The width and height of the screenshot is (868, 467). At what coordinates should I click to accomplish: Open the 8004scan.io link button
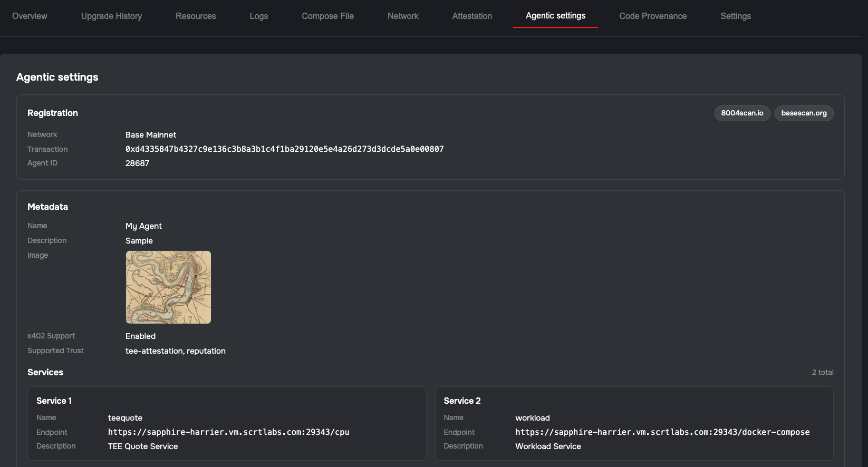click(742, 113)
